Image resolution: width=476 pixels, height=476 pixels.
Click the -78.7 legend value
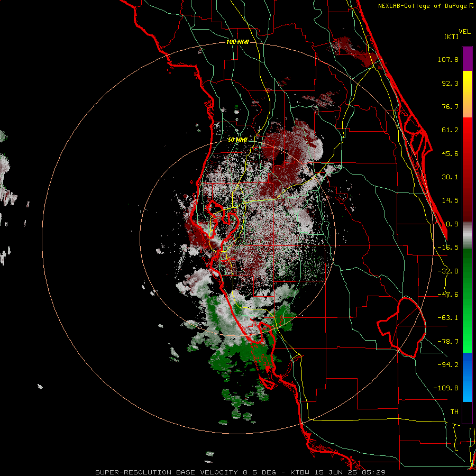[x=448, y=342]
